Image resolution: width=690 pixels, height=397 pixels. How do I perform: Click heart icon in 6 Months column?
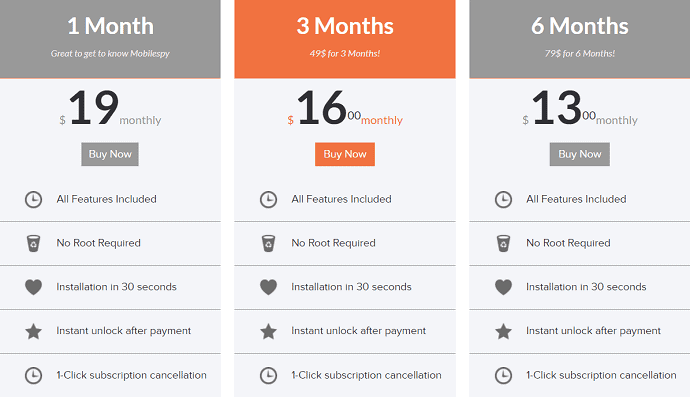click(x=503, y=287)
